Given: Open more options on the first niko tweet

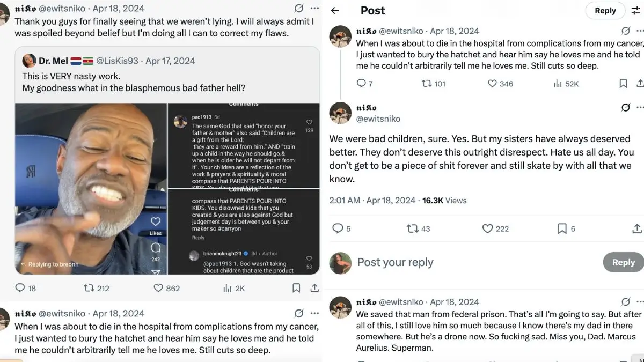Looking at the screenshot, I should click(314, 8).
